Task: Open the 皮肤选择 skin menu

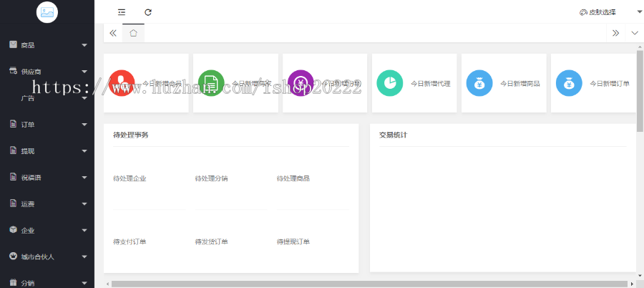Action: click(x=602, y=13)
